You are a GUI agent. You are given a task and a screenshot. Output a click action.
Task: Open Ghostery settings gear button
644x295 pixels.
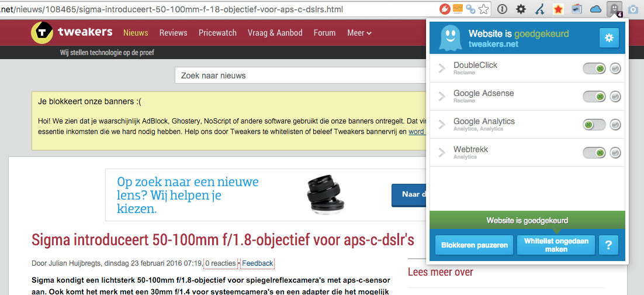click(609, 38)
